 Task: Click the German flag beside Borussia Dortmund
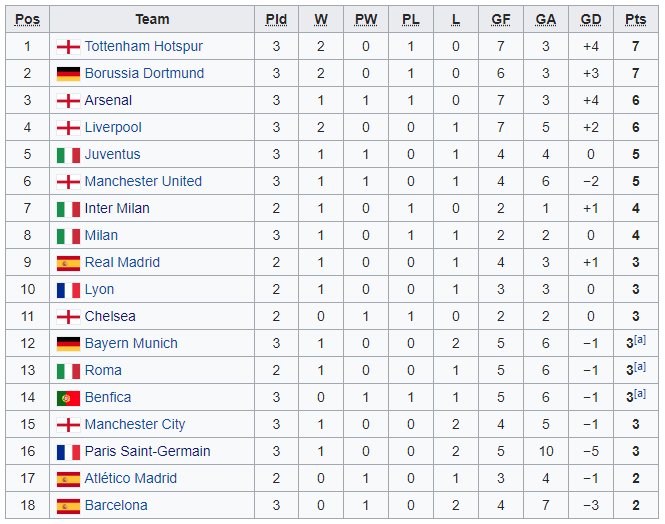point(68,73)
